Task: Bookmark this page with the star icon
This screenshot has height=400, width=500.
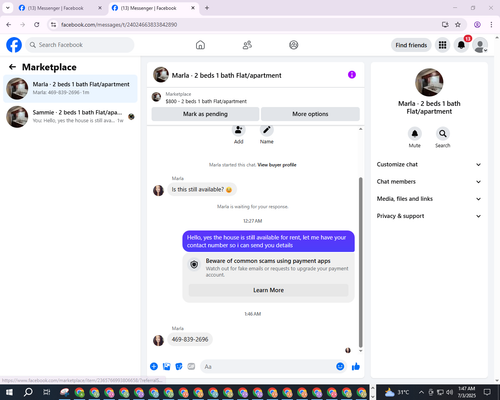Action: pyautogui.click(x=458, y=25)
